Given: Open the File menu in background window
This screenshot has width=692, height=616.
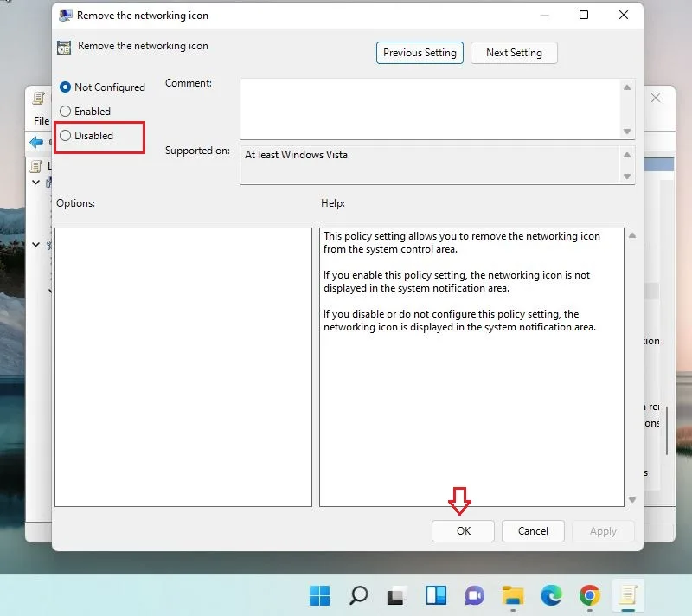Looking at the screenshot, I should point(42,120).
